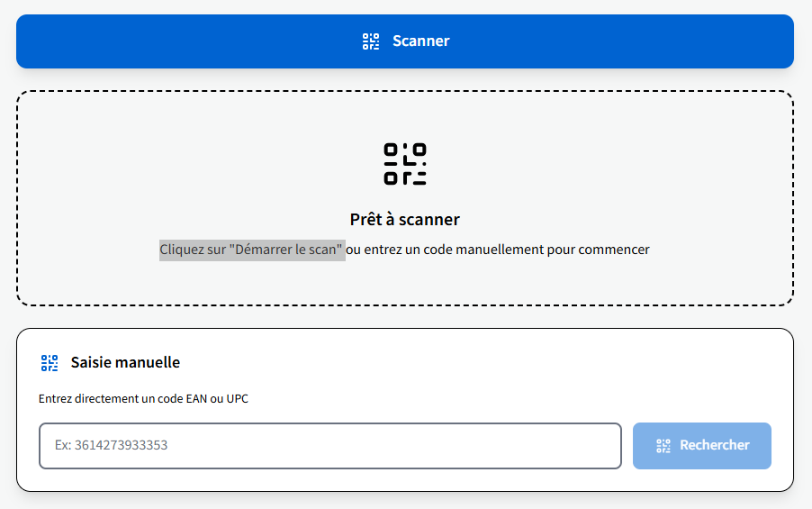Click the word "Prêt" in the heading
This screenshot has width=812, height=509.
[365, 219]
